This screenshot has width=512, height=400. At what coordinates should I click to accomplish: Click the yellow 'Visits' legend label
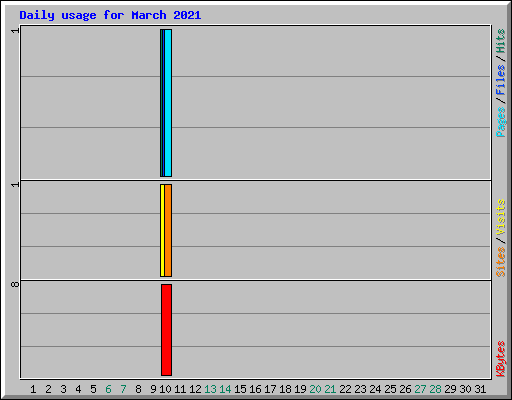[500, 217]
